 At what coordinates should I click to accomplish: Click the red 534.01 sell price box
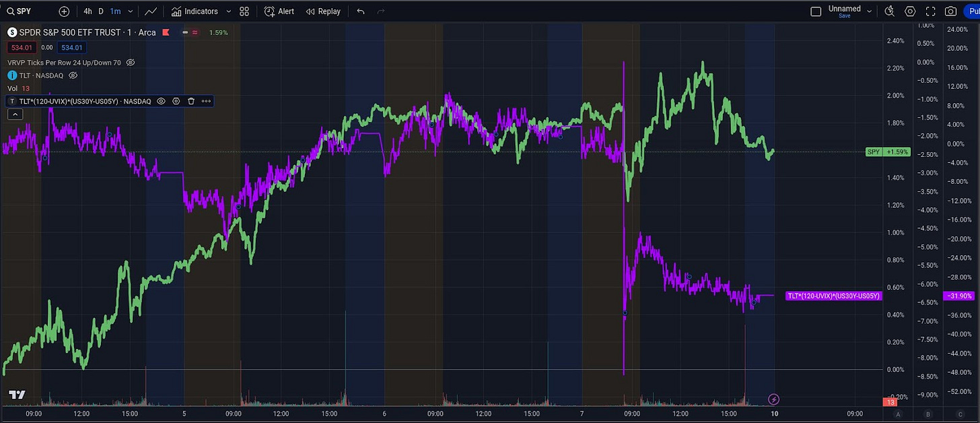click(x=22, y=47)
